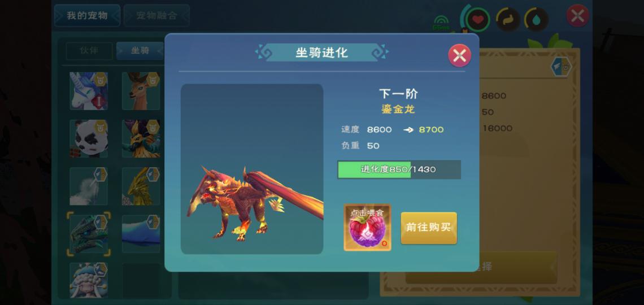Select the sheep mount thumbnail
Viewport: 644px width, 305px height.
click(x=89, y=281)
